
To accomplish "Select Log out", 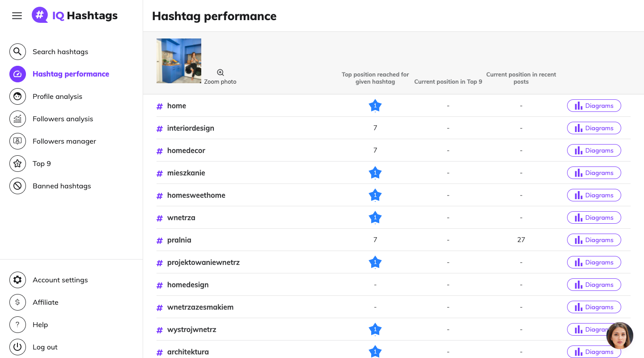I will click(x=45, y=347).
